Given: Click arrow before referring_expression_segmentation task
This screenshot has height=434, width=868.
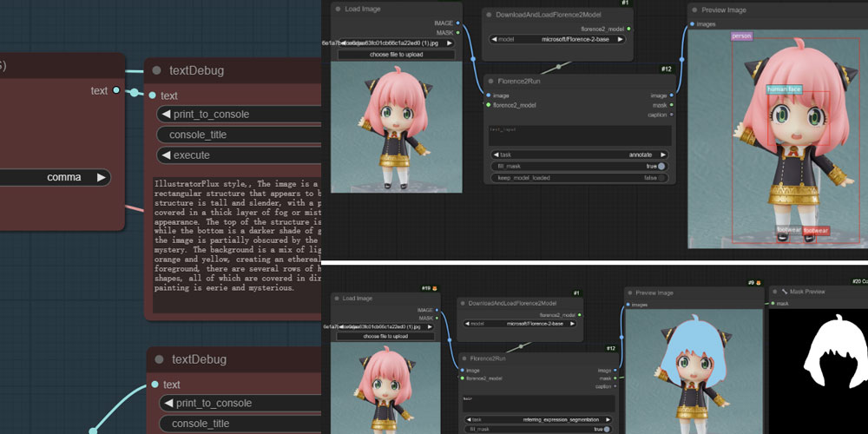Looking at the screenshot, I should click(x=468, y=419).
